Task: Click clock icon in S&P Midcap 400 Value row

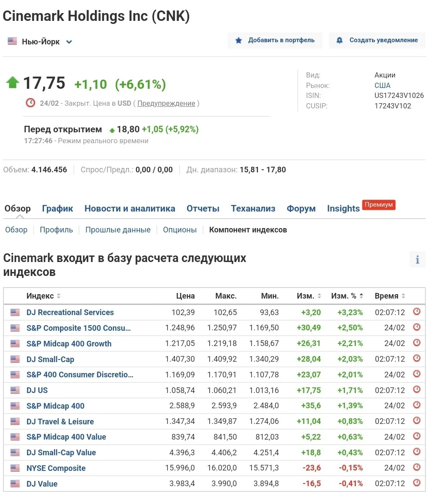Action: click(x=417, y=436)
